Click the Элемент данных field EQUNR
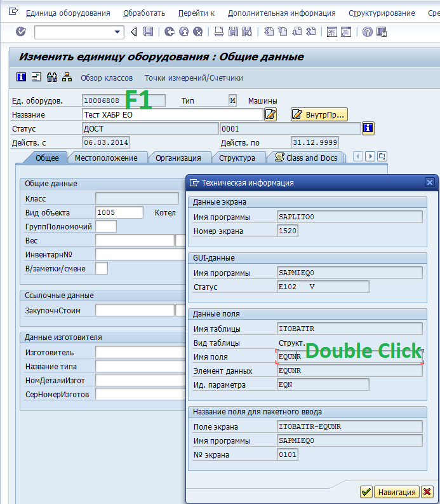440x504 pixels. coord(349,371)
